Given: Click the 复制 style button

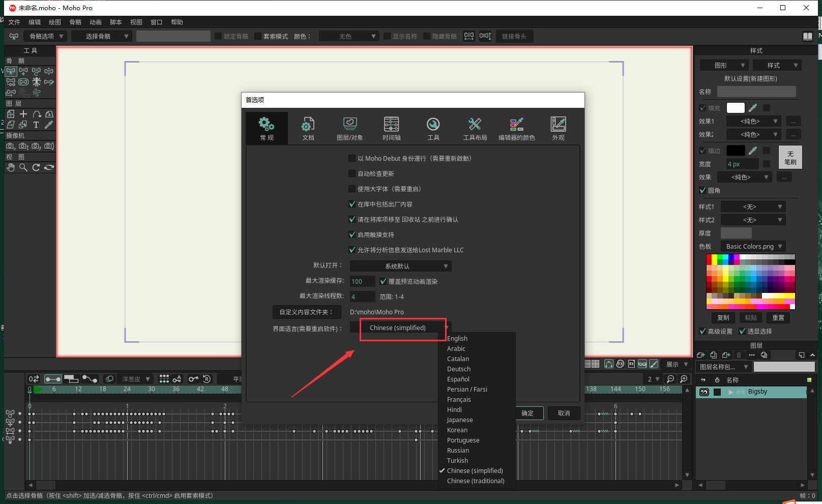Looking at the screenshot, I should click(723, 317).
